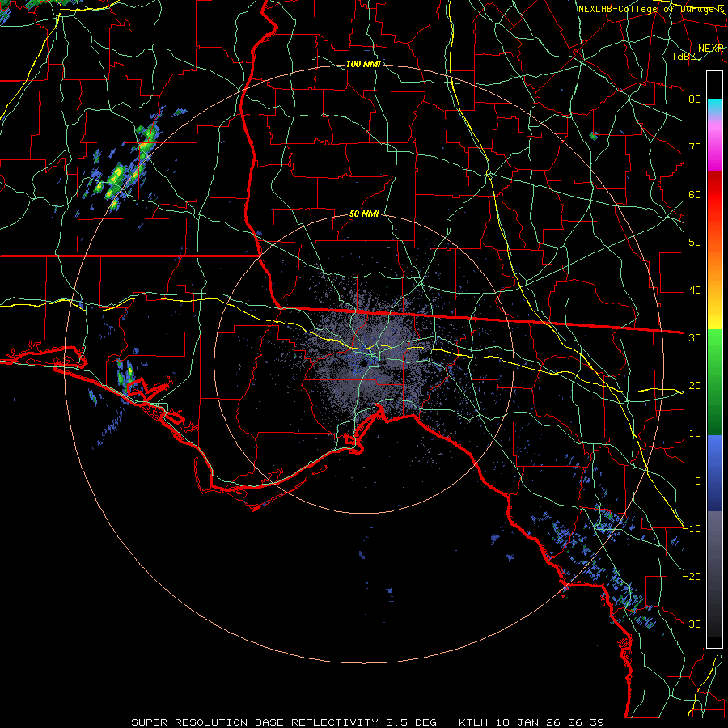Image resolution: width=728 pixels, height=728 pixels.
Task: Click the KTLH radar site dot at center
Action: (x=363, y=363)
